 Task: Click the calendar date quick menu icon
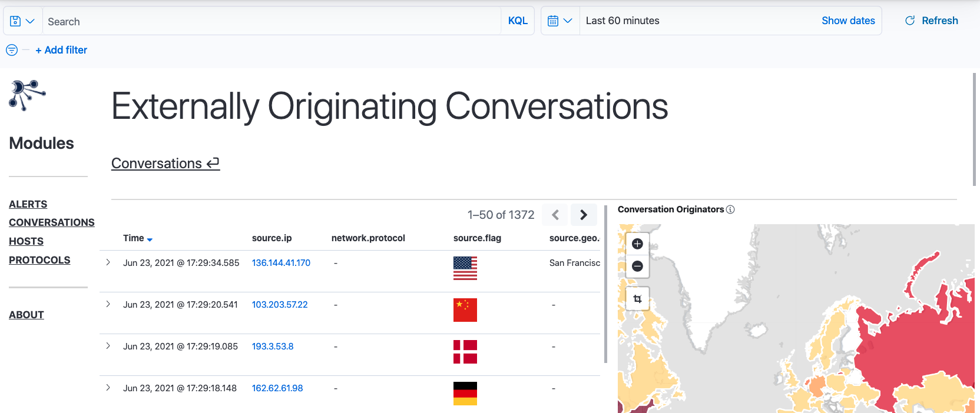560,21
